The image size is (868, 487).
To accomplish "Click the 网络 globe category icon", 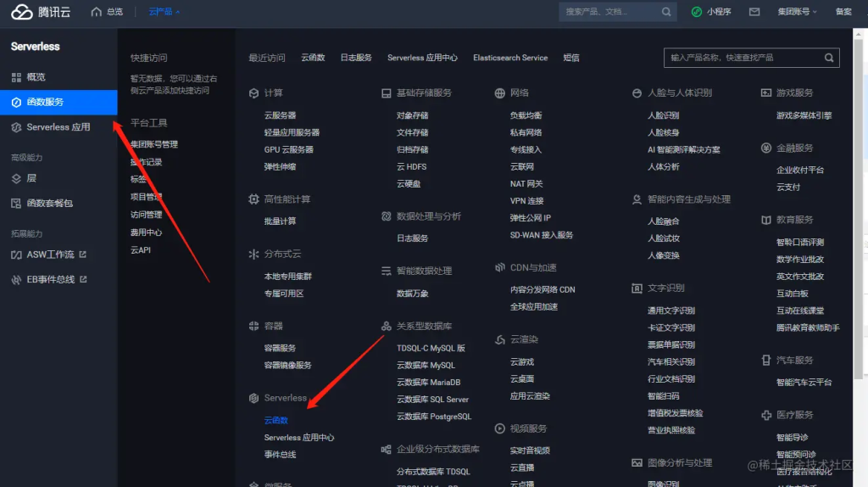I will tap(499, 93).
